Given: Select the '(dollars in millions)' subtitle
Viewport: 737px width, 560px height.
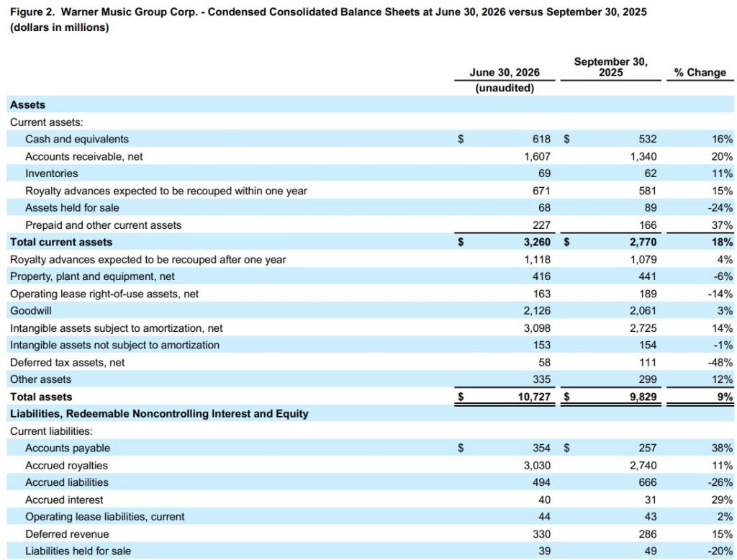Looking at the screenshot, I should point(59,28).
